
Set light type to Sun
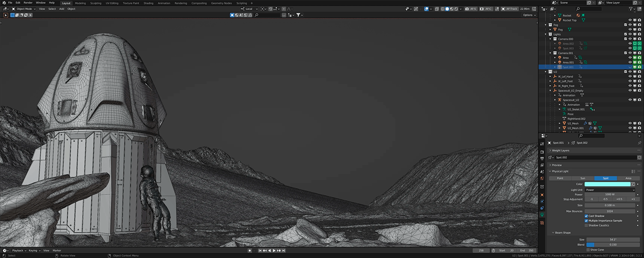582,178
